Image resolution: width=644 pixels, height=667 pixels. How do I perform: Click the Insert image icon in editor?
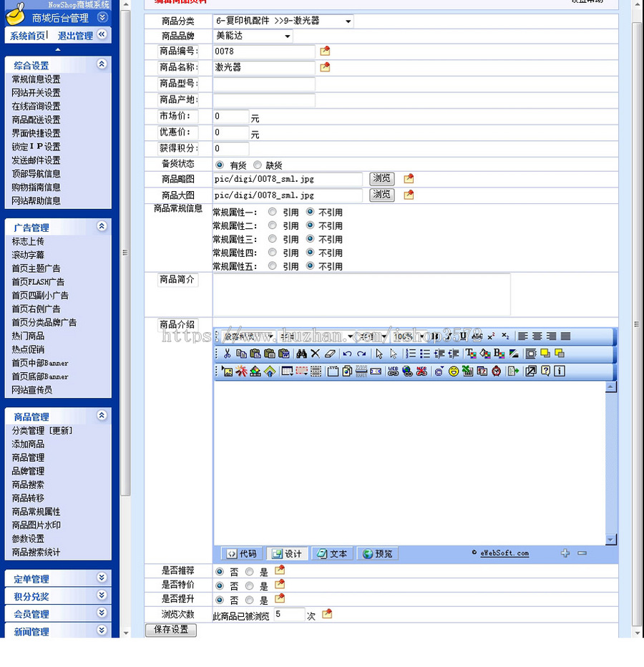[x=228, y=371]
